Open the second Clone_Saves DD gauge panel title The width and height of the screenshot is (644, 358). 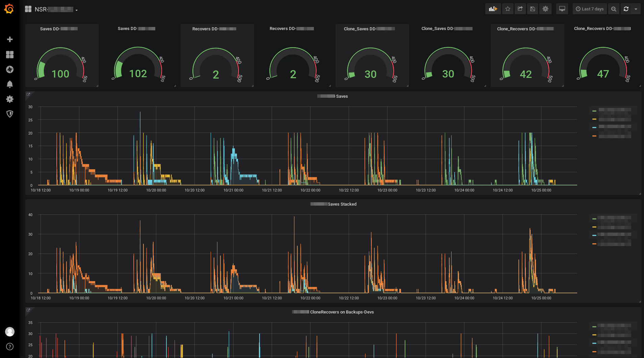(x=447, y=29)
